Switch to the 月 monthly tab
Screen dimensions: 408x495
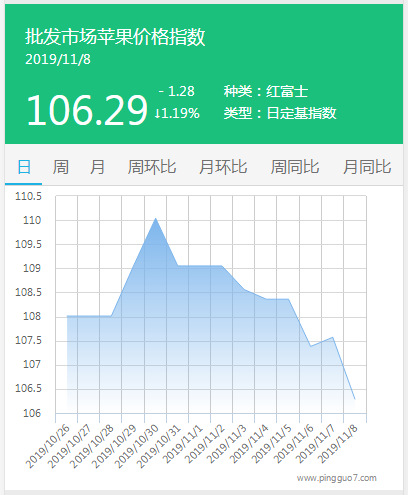click(x=97, y=167)
